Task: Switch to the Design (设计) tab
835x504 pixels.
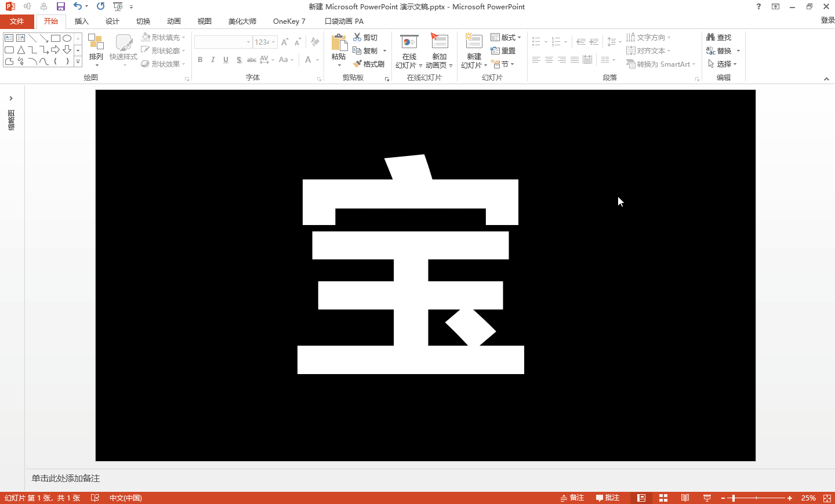Action: (x=112, y=21)
